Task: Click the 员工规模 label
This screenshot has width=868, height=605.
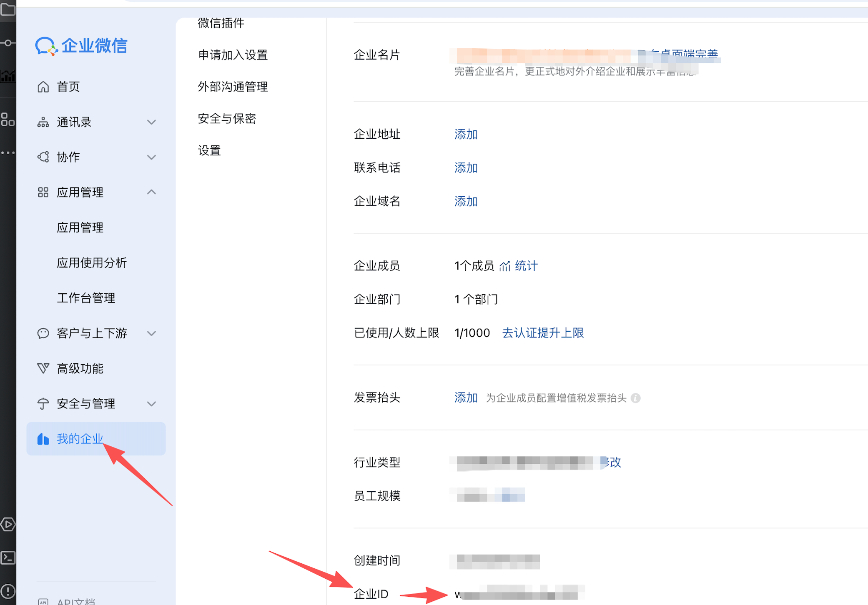Action: 377,496
